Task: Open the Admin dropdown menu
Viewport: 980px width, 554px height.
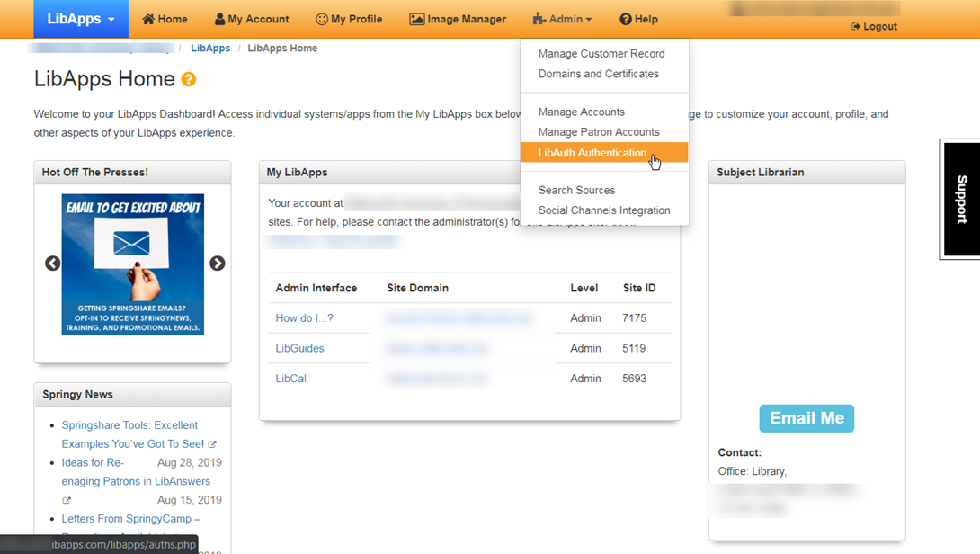Action: coord(562,18)
